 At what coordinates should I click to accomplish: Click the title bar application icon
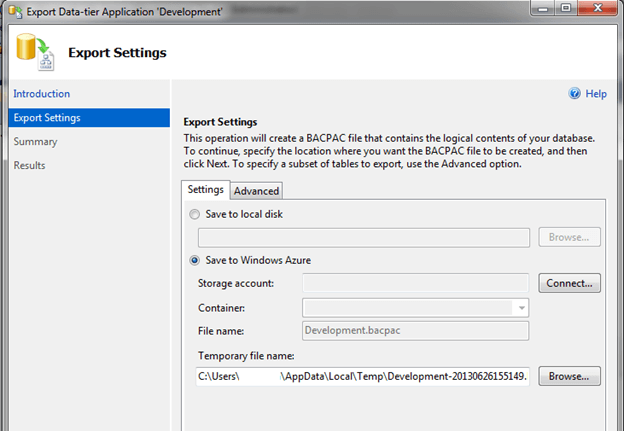16,12
